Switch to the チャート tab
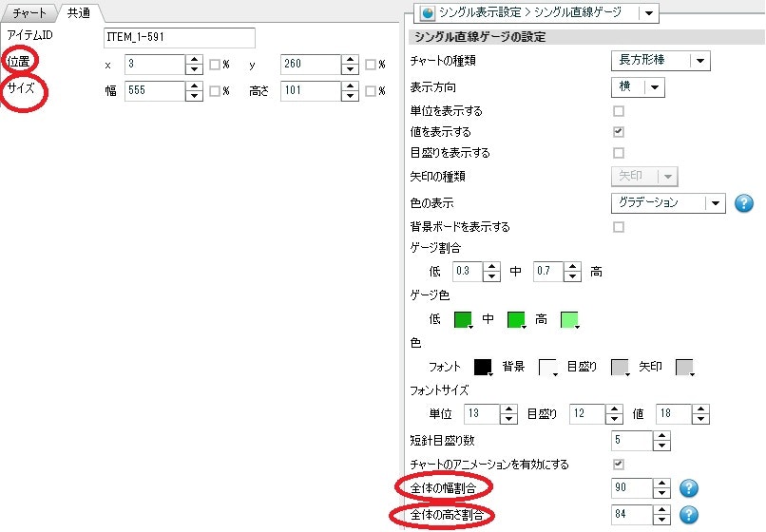Viewport: 766px width, 532px height. [x=29, y=12]
